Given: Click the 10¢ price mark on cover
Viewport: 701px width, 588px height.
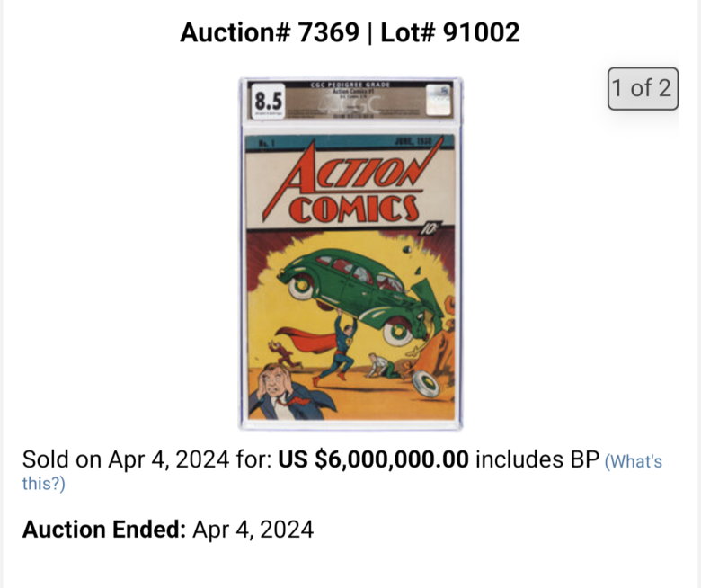Looking at the screenshot, I should [x=430, y=228].
